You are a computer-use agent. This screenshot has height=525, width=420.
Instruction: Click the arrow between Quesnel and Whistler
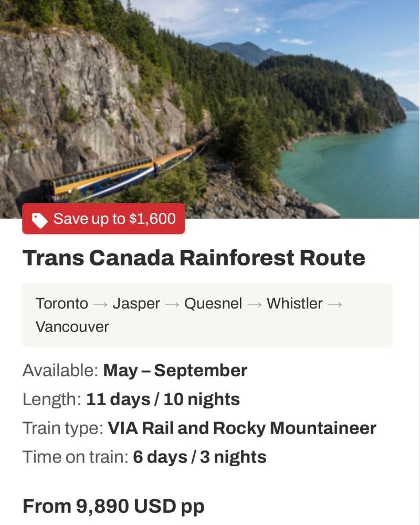(x=255, y=304)
